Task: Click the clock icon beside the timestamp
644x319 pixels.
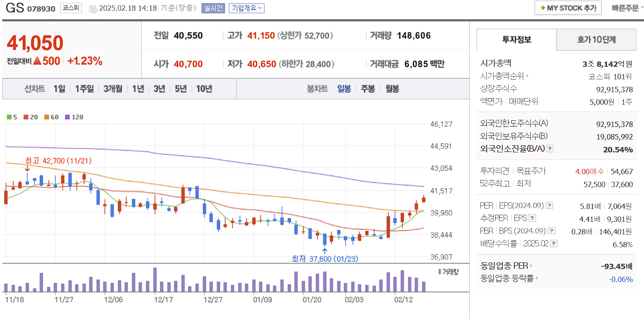Action: (x=92, y=8)
